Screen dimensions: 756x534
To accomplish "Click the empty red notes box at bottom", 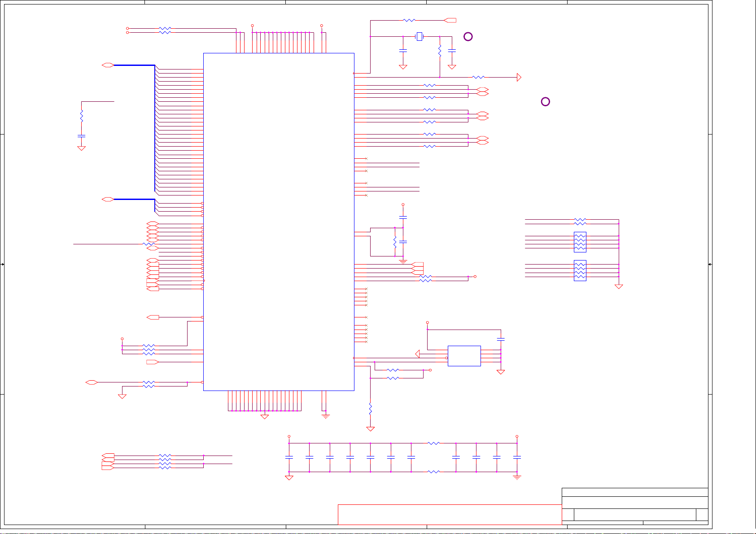I will pyautogui.click(x=450, y=514).
